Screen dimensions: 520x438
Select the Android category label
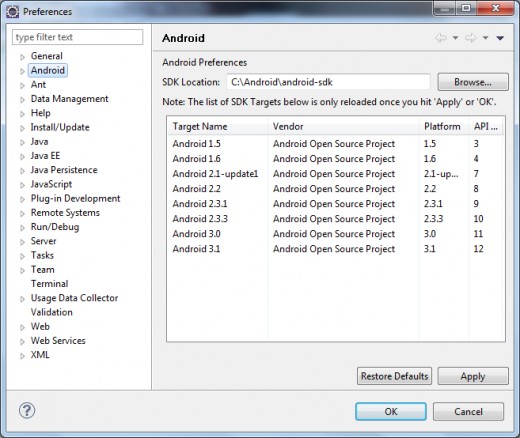coord(48,70)
